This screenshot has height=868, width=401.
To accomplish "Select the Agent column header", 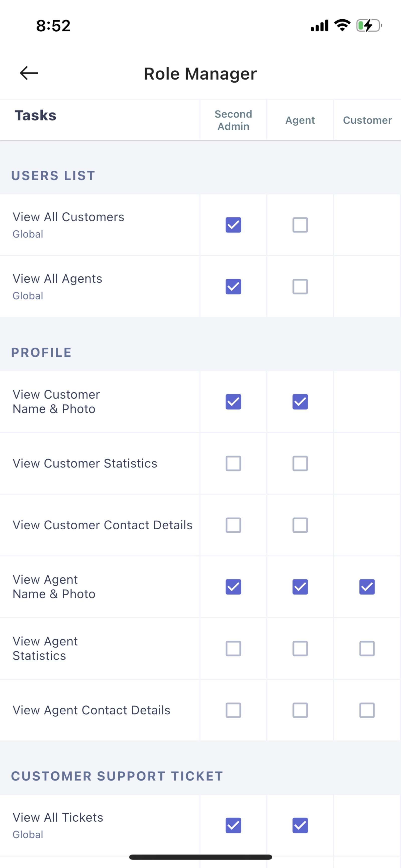I will pyautogui.click(x=300, y=120).
